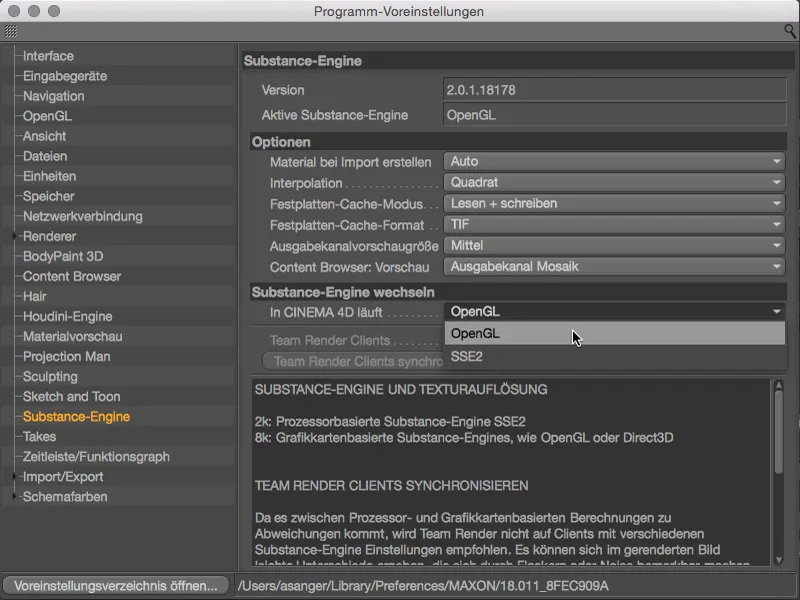
Task: Open Materialvorschau settings
Action: tap(72, 336)
